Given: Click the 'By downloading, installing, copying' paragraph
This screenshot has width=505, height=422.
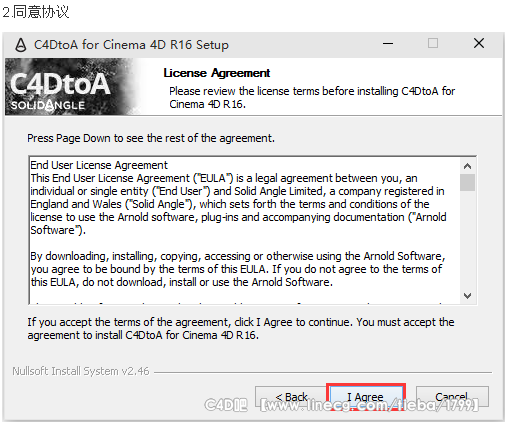Looking at the screenshot, I should click(x=238, y=269).
